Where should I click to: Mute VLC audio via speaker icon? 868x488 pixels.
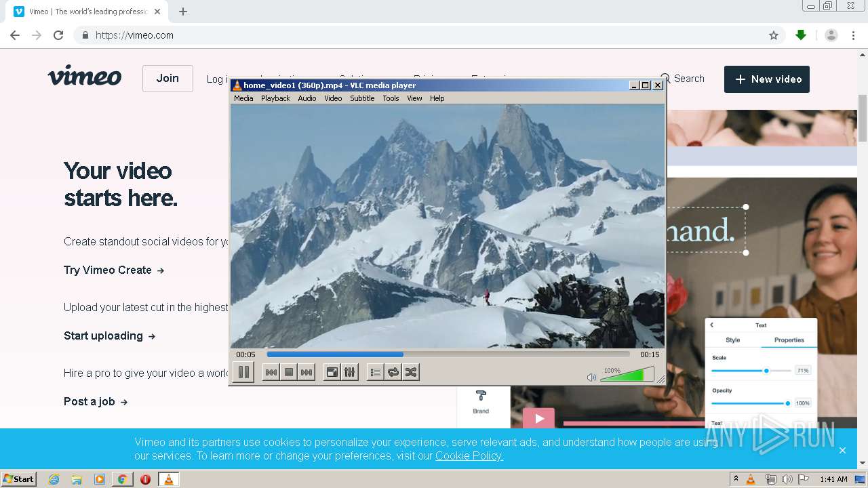591,377
